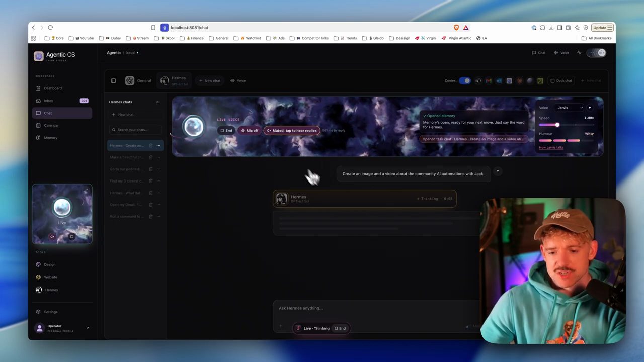Click the Dock chat button
The width and height of the screenshot is (644, 362).
click(561, 81)
